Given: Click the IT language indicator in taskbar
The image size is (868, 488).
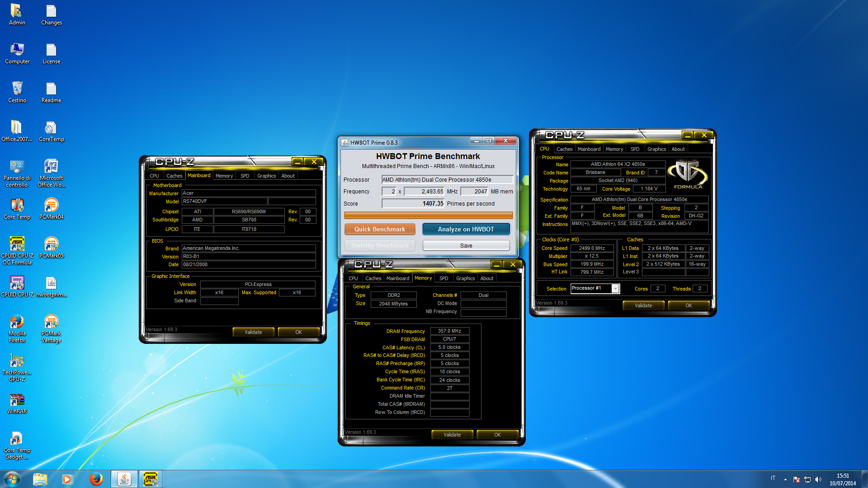Looking at the screenshot, I should click(773, 478).
